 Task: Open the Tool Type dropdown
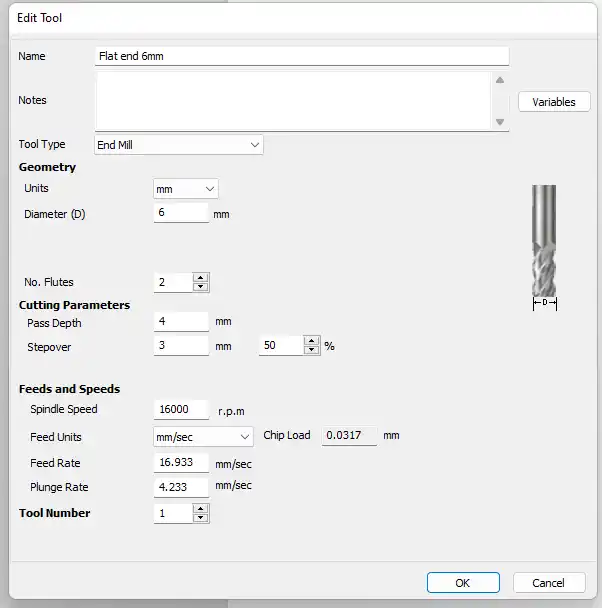point(179,145)
